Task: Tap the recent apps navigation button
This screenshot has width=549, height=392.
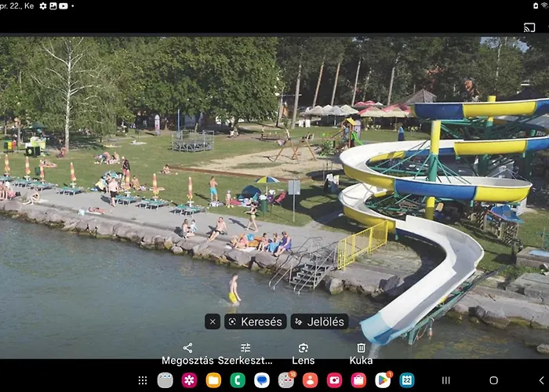Action: point(445,380)
